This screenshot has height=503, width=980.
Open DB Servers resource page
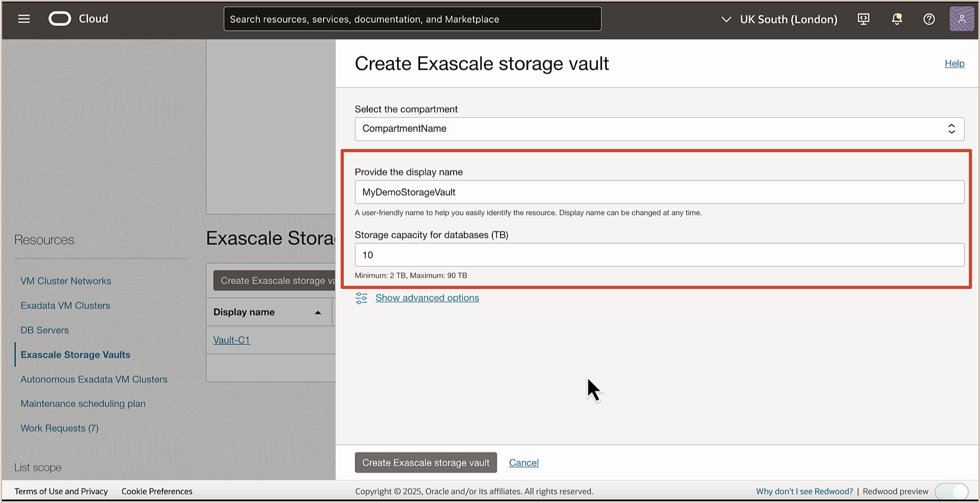coord(44,330)
